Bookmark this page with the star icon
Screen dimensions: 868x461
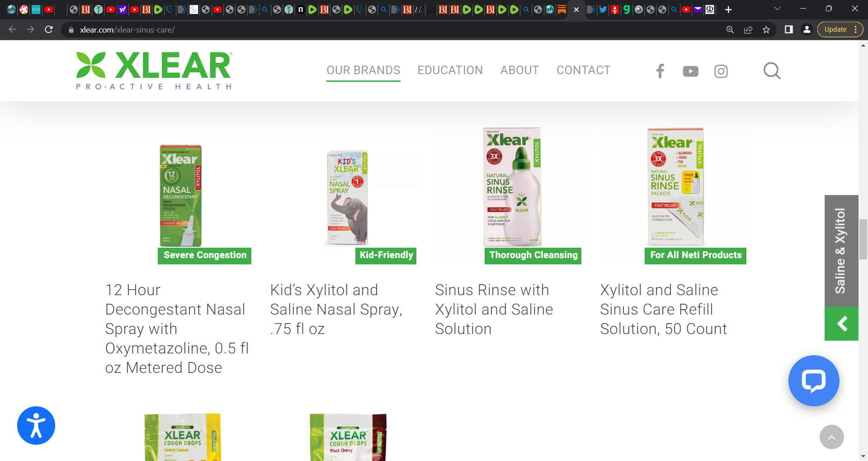point(766,30)
